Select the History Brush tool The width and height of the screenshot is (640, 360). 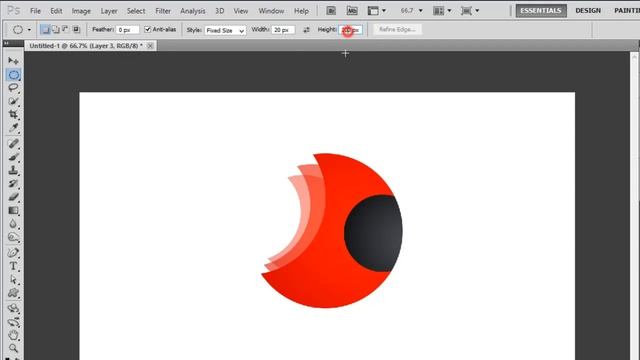coord(13,184)
